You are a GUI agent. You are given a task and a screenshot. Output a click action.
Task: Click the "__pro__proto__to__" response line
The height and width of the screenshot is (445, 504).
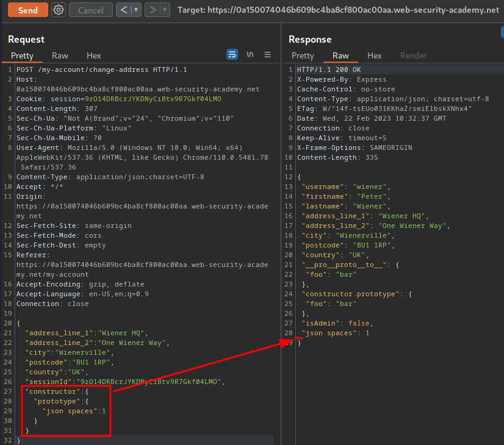[x=350, y=265]
